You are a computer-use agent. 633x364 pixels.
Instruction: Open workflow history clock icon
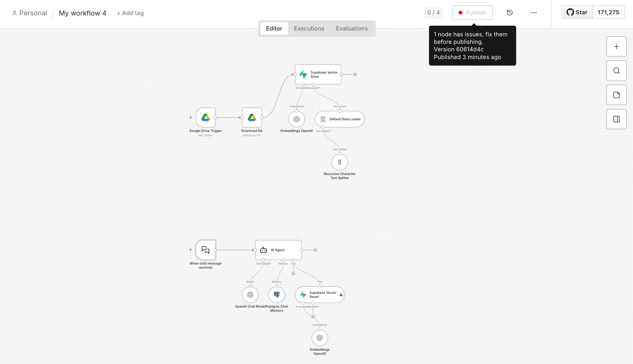point(510,13)
